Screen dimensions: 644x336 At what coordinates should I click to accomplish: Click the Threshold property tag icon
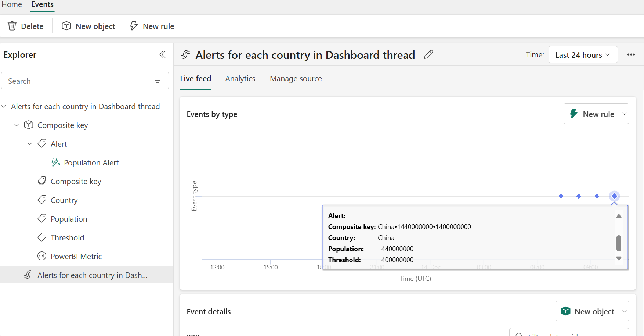pyautogui.click(x=42, y=237)
